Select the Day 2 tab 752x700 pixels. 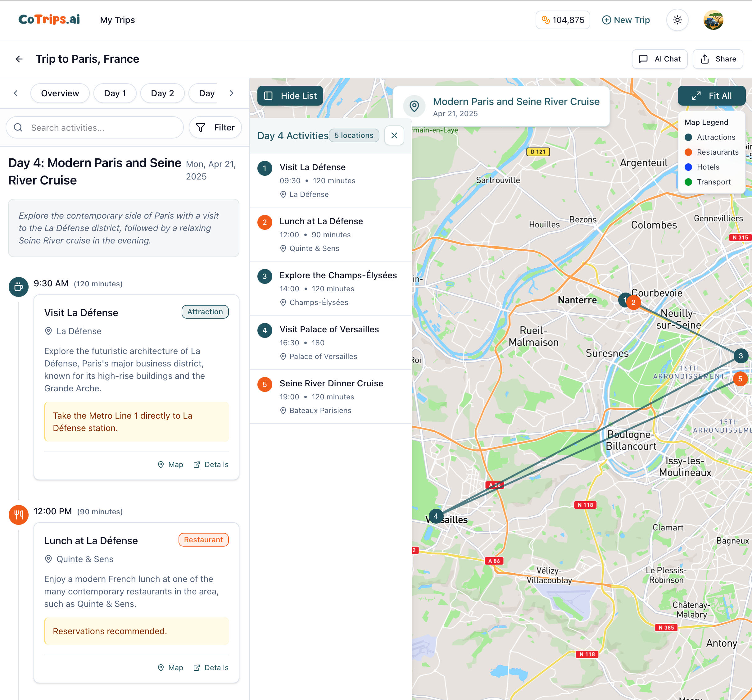point(162,93)
